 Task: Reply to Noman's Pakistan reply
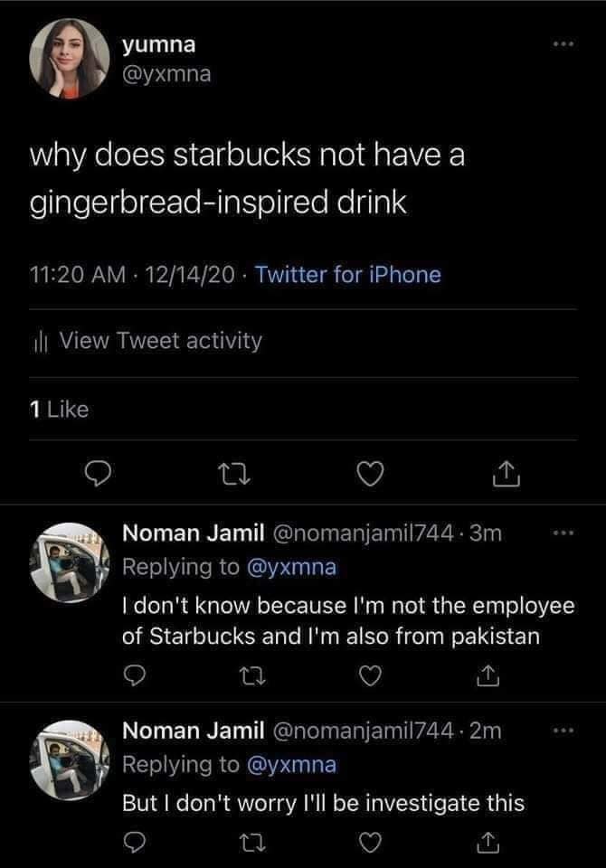pos(134,674)
